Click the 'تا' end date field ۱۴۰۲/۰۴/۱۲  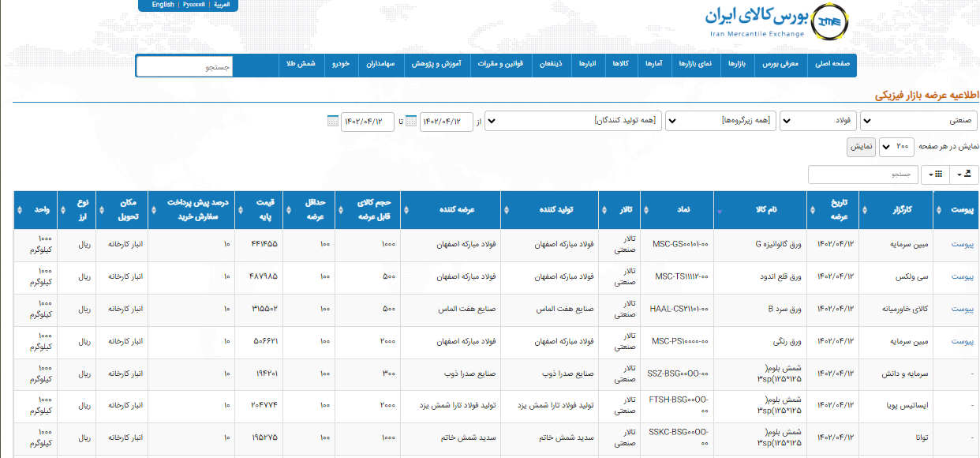click(368, 122)
